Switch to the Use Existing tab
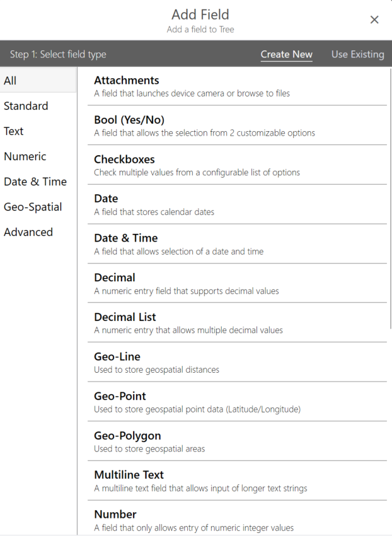The height and width of the screenshot is (555, 392). point(357,54)
